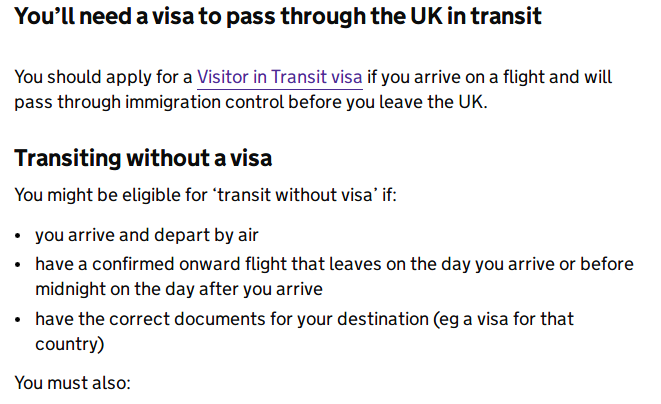
Task: Click the word 'country)' in the last bullet
Action: [x=69, y=343]
